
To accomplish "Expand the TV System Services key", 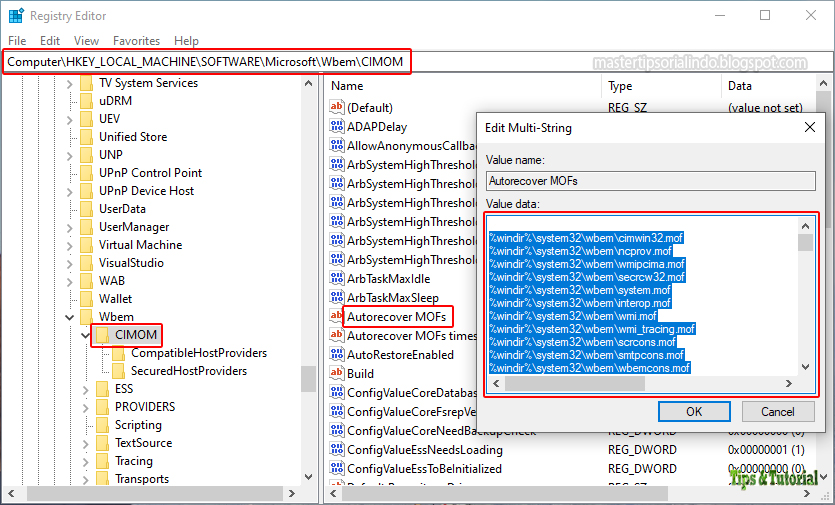I will click(69, 84).
